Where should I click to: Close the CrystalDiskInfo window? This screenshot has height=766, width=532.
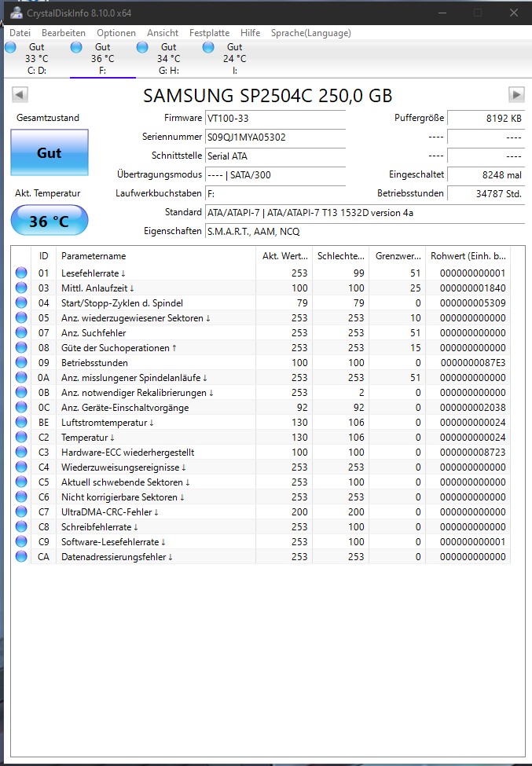pyautogui.click(x=513, y=13)
